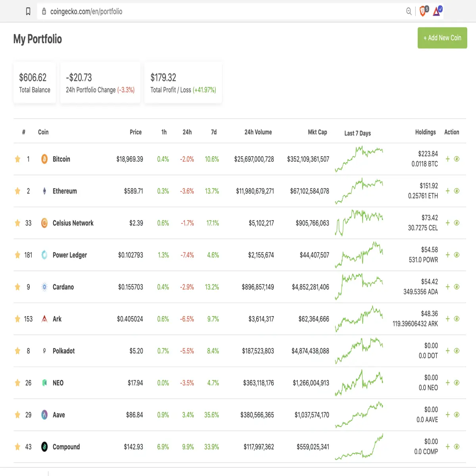Add a NEO transaction via plus icon

tap(447, 383)
